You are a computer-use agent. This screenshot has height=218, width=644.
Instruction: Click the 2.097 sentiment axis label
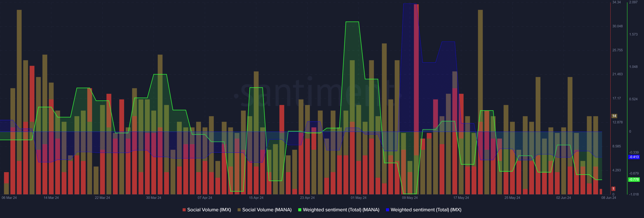coord(633,2)
